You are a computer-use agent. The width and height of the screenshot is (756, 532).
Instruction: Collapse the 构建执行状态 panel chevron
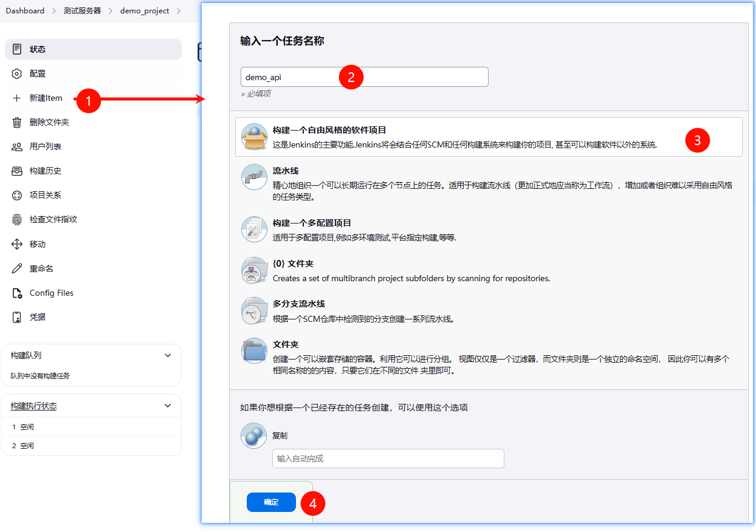[x=168, y=406]
